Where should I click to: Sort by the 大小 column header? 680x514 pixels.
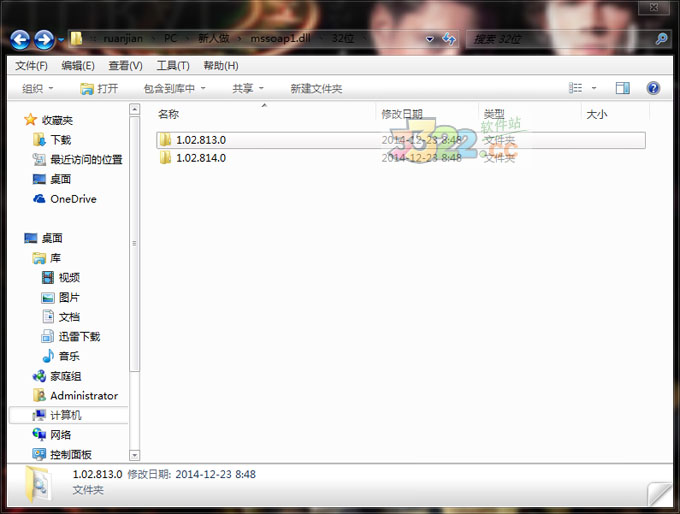[x=597, y=114]
